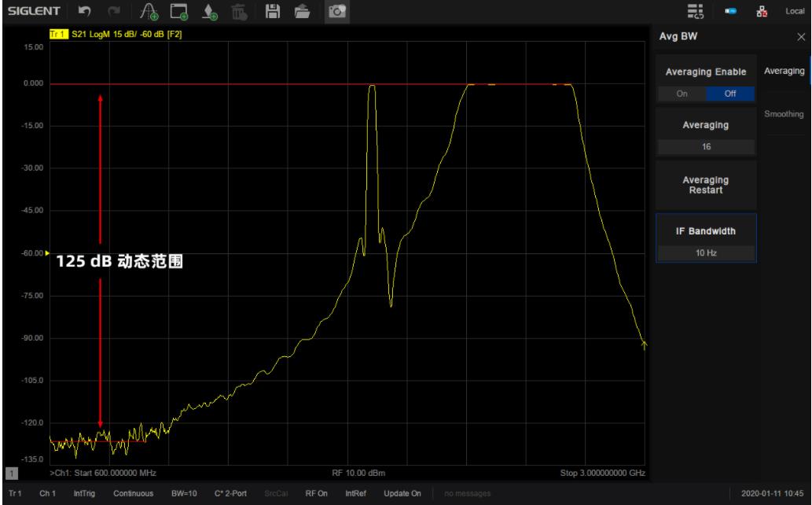Click the add marker icon

click(209, 12)
